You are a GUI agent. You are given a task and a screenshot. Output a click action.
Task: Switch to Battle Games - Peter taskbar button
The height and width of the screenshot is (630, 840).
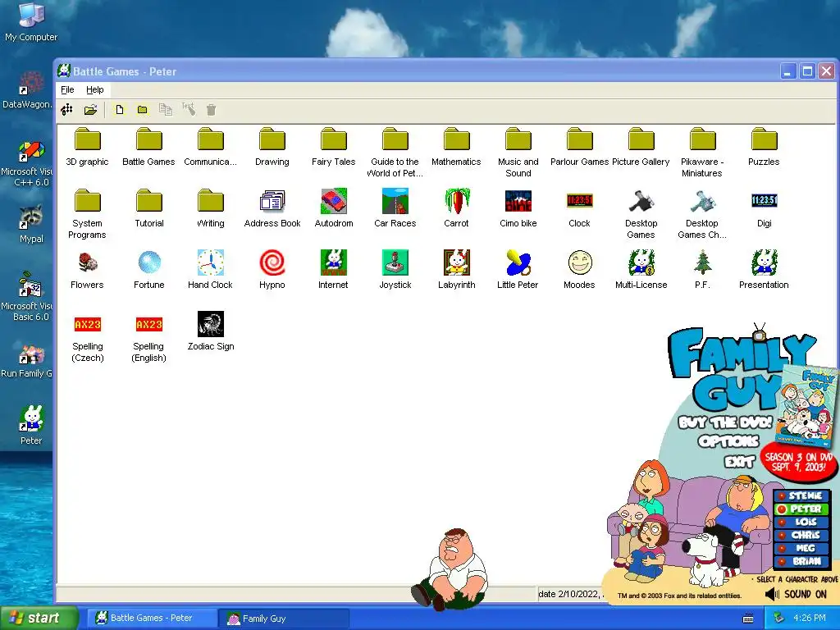tap(152, 619)
